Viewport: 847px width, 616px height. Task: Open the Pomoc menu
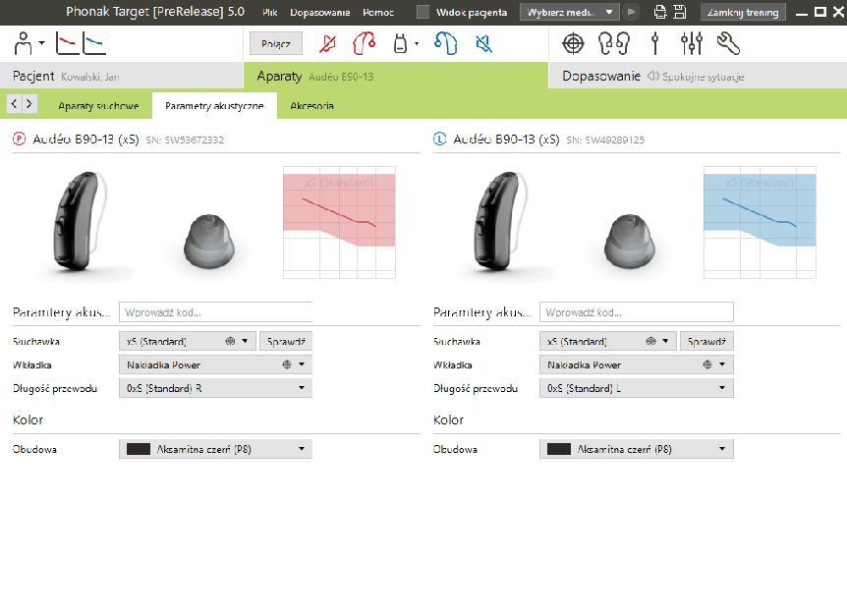point(378,12)
